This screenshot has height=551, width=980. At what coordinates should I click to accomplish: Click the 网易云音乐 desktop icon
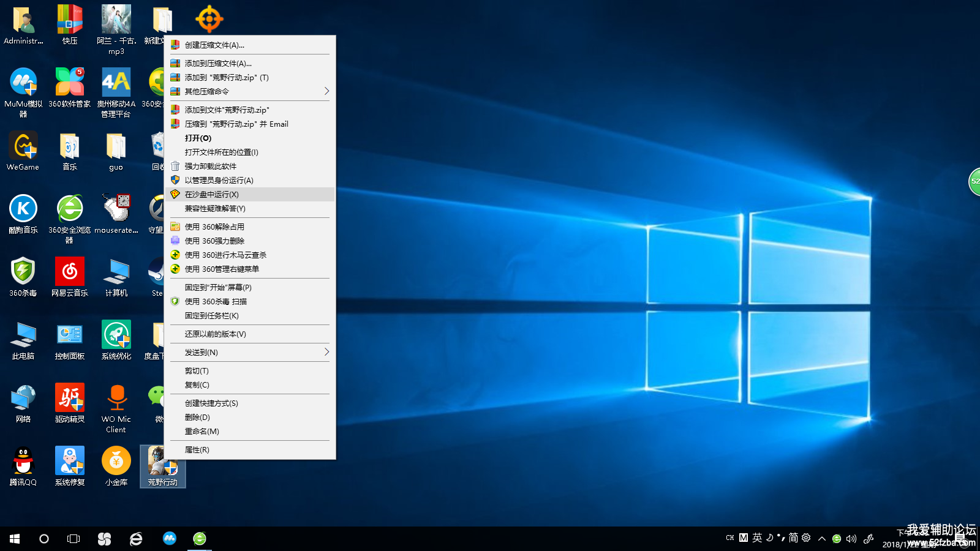[70, 272]
